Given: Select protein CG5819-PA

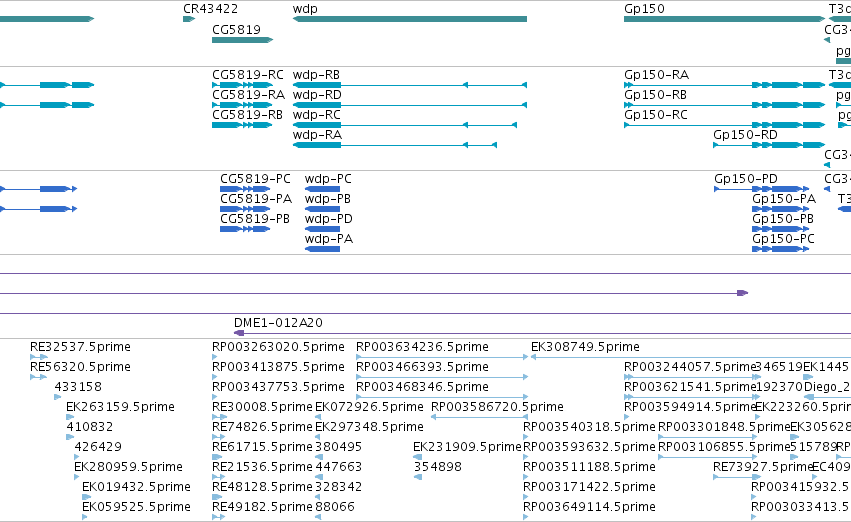Looking at the screenshot, I should click(256, 199).
